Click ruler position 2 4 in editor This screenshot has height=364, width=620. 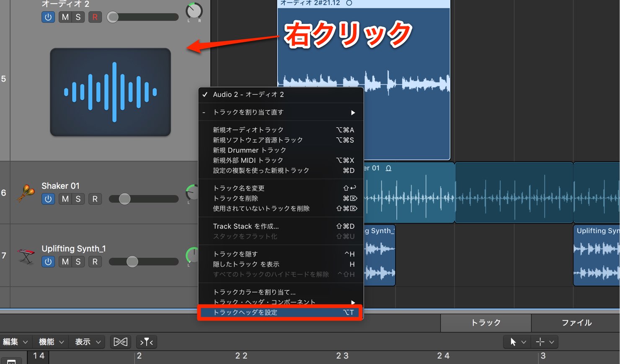point(443,356)
